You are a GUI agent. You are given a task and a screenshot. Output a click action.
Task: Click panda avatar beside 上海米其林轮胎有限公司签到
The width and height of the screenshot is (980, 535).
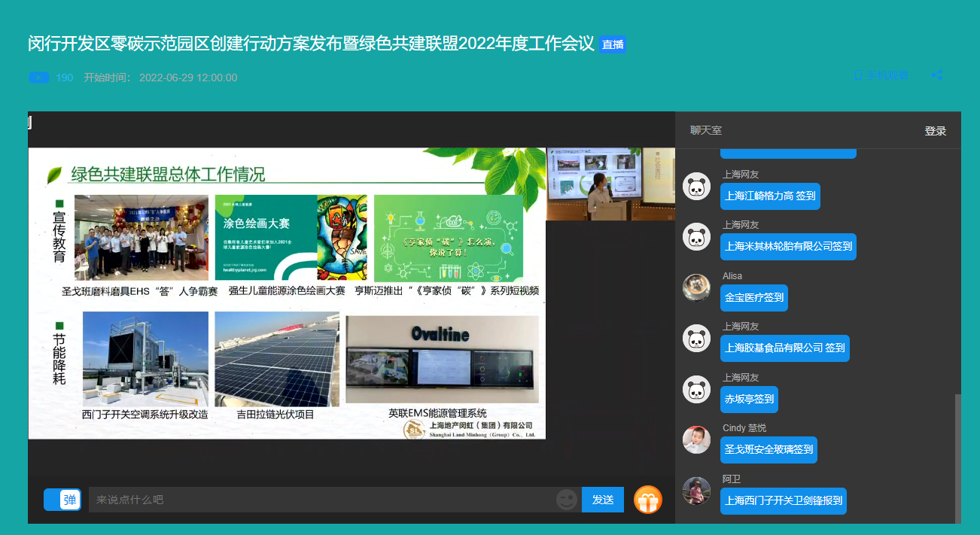[x=696, y=236]
